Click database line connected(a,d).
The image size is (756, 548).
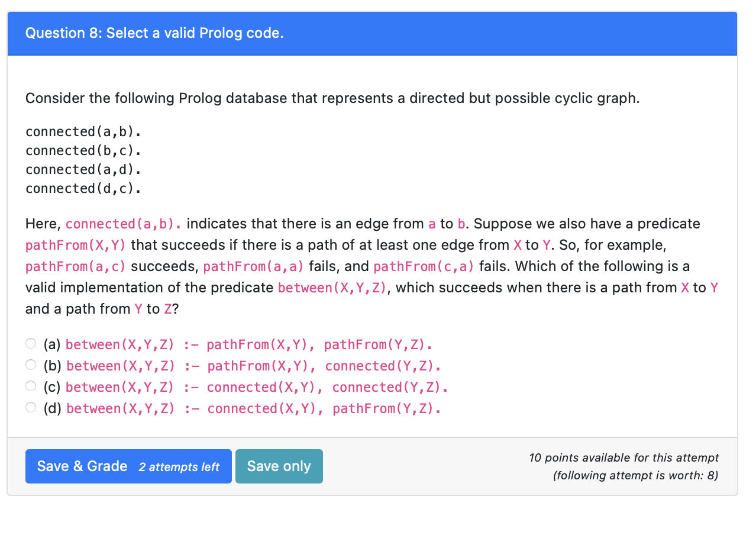(83, 169)
